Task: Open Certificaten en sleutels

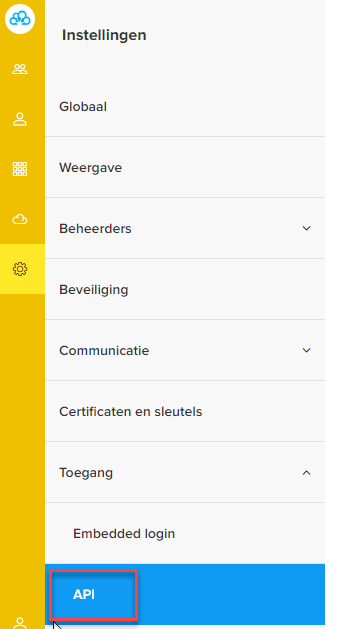Action: [x=185, y=412]
